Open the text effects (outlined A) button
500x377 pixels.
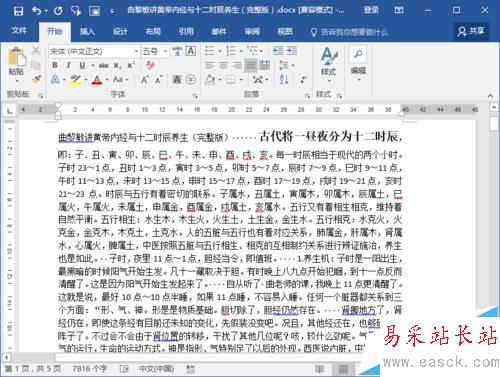(x=55, y=80)
